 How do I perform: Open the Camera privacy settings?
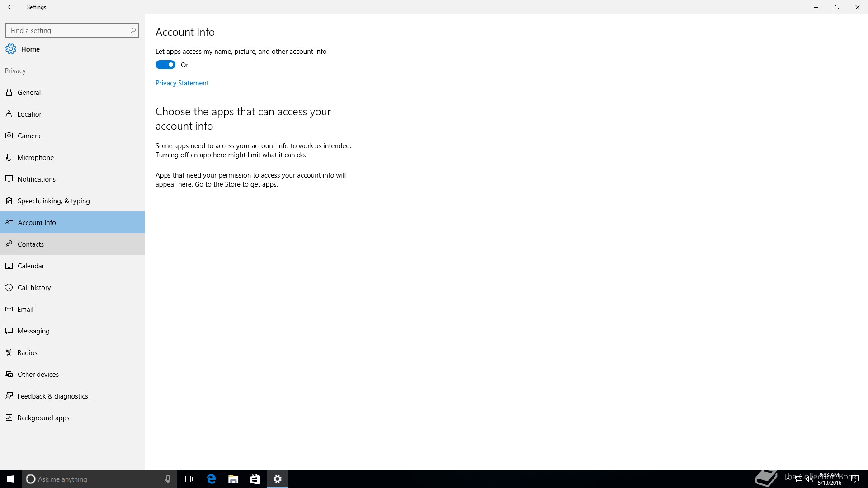tap(29, 136)
